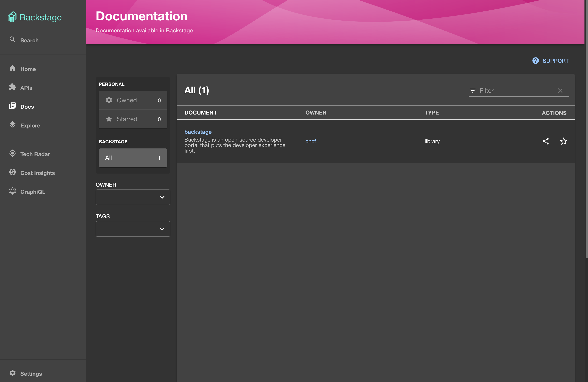This screenshot has width=588, height=382.
Task: Click the Docs library icon
Action: (13, 106)
